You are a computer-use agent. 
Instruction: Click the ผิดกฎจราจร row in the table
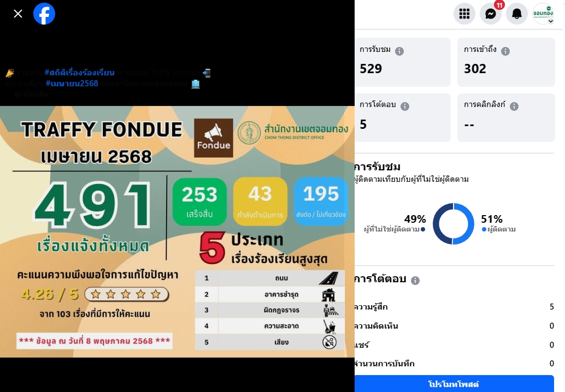click(x=270, y=310)
